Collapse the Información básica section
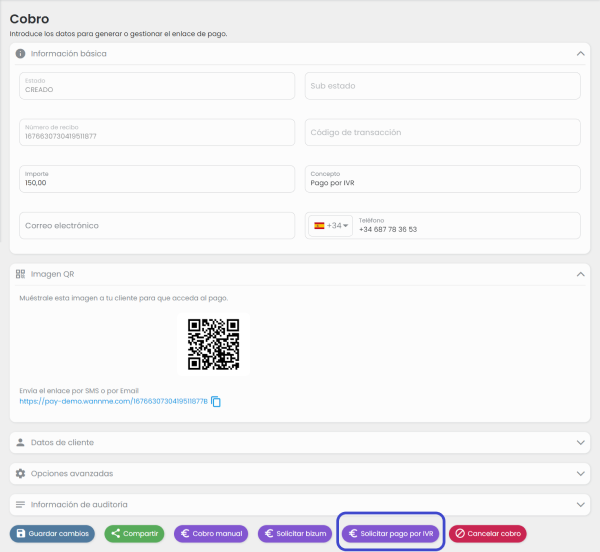Image resolution: width=600 pixels, height=552 pixels. pyautogui.click(x=580, y=54)
